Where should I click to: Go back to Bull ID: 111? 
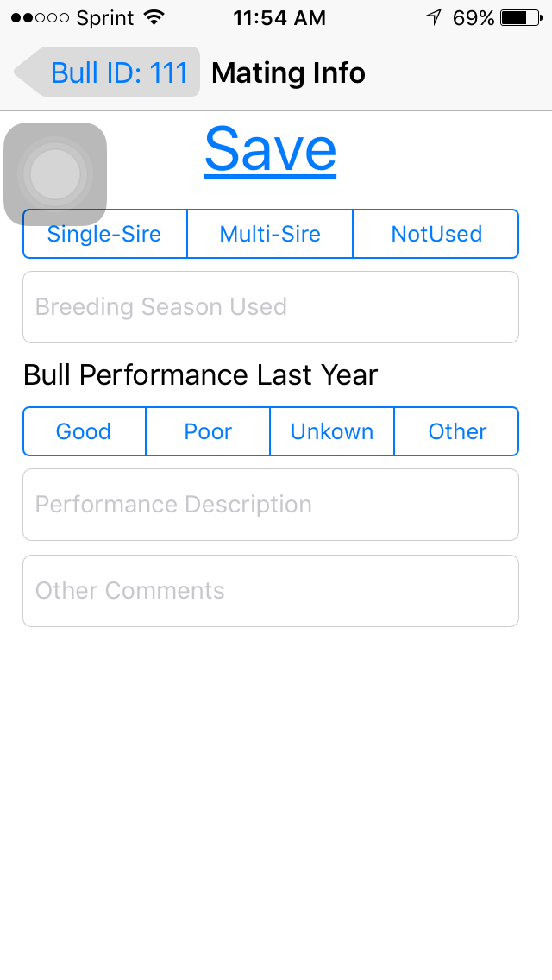click(110, 72)
